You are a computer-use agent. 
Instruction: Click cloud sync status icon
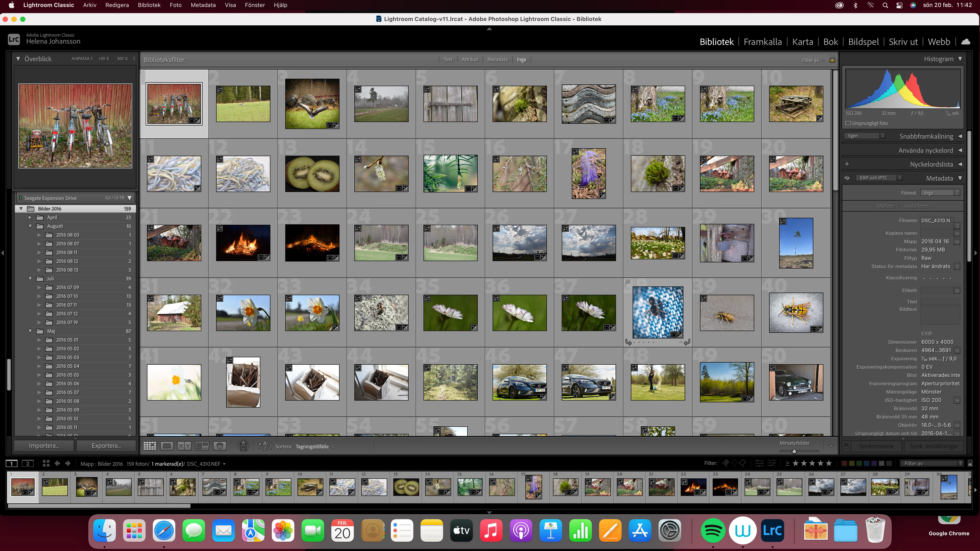pos(966,42)
